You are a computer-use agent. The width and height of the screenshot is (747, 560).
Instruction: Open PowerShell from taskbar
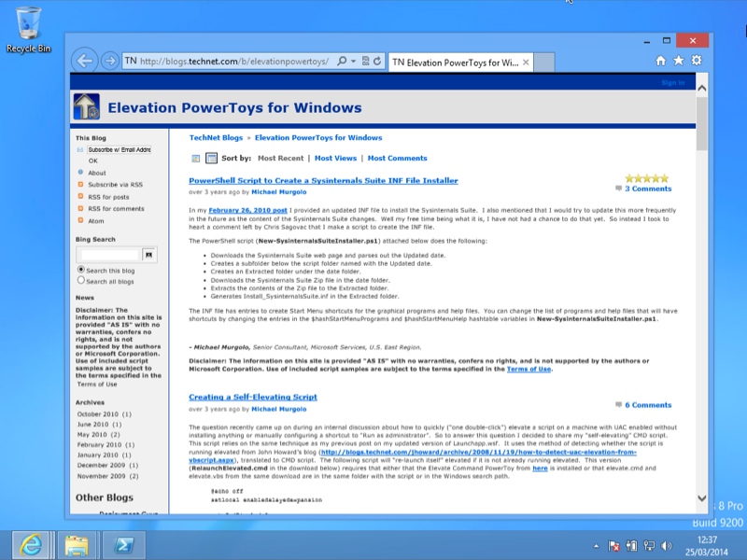[x=123, y=546]
